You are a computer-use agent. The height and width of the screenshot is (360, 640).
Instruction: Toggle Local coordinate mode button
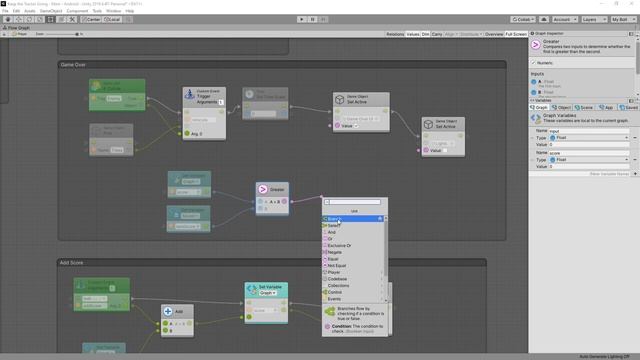pos(112,19)
